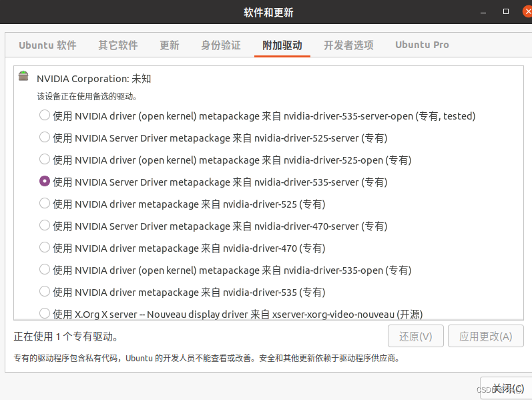532x400 pixels.
Task: Choose the nvidia-driver-525-server radio option
Action: (x=45, y=137)
